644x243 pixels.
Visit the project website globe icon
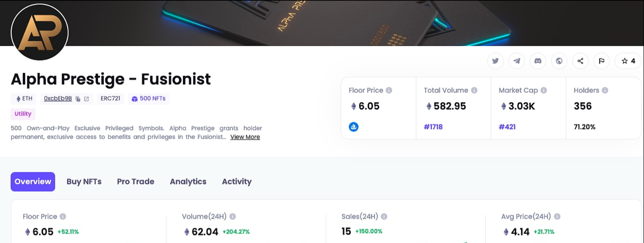pos(559,61)
